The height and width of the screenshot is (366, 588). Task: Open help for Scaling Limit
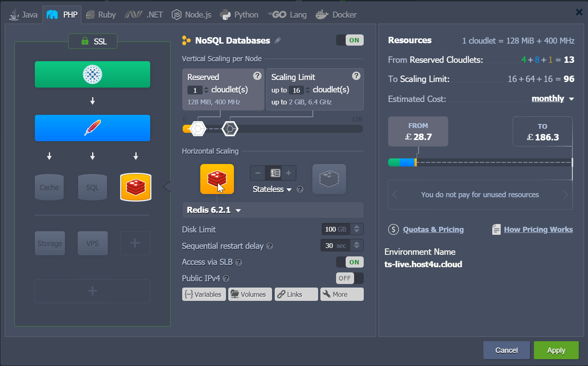tap(356, 76)
